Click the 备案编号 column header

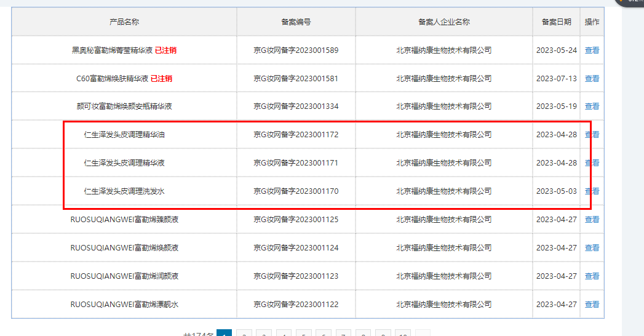296,22
